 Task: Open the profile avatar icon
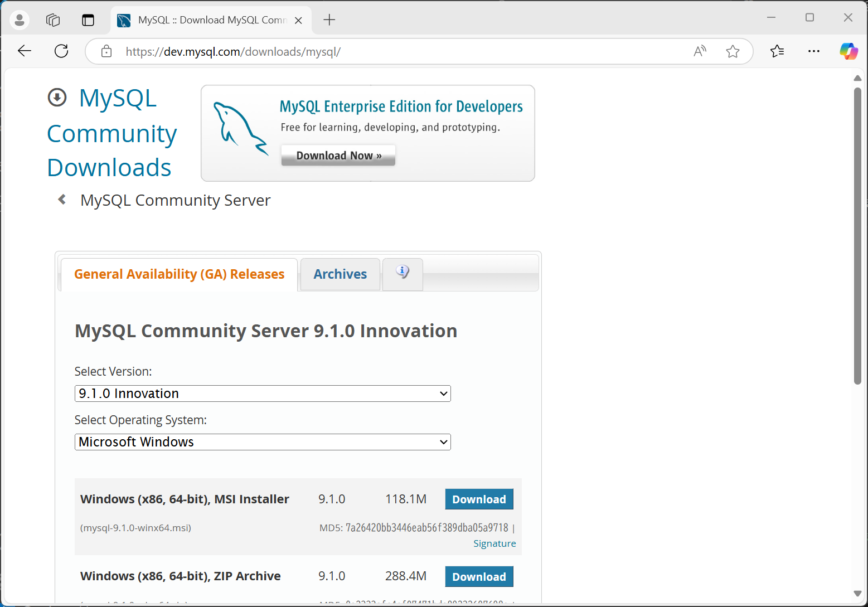point(20,20)
